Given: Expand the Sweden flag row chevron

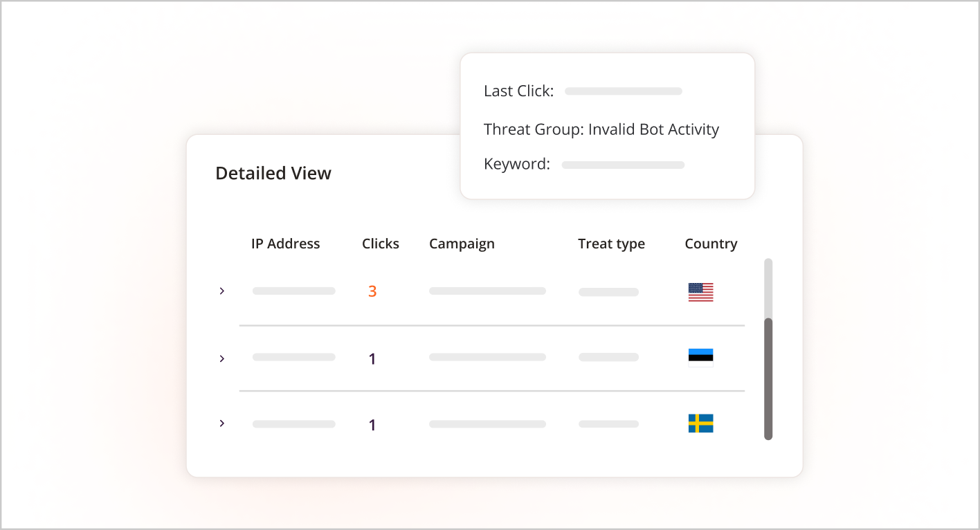Looking at the screenshot, I should pos(222,423).
